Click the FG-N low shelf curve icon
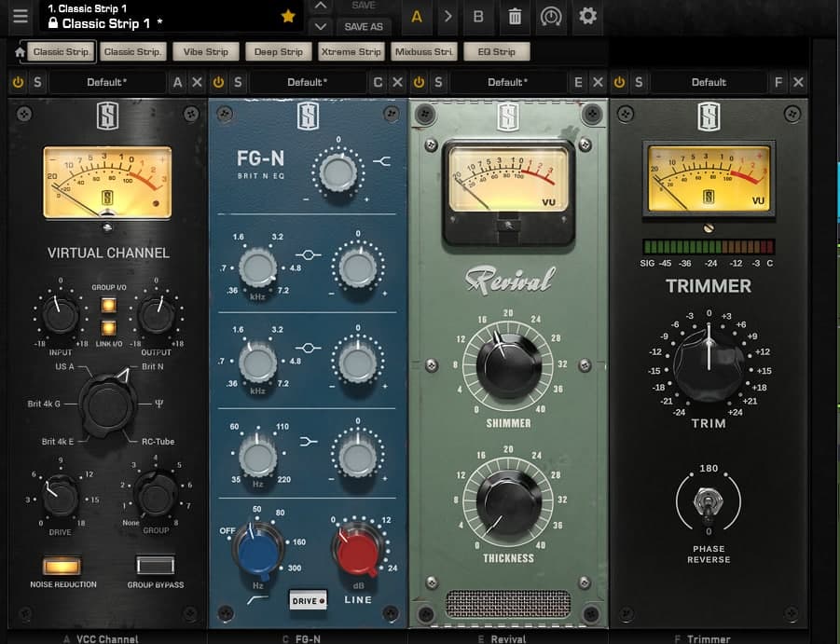The image size is (840, 644). (x=309, y=441)
